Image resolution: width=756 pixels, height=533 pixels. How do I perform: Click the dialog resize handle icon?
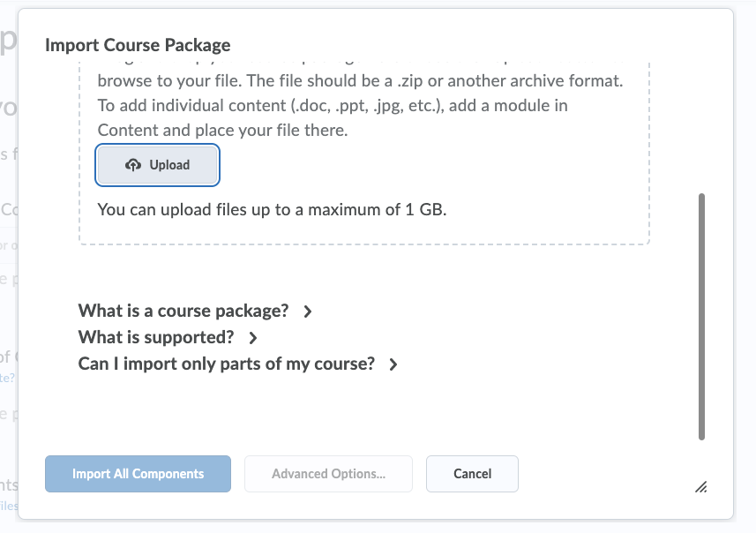[x=701, y=487]
